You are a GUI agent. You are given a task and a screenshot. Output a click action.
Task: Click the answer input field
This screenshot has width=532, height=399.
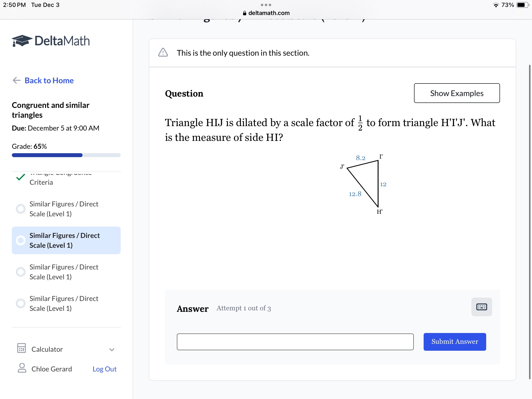295,342
